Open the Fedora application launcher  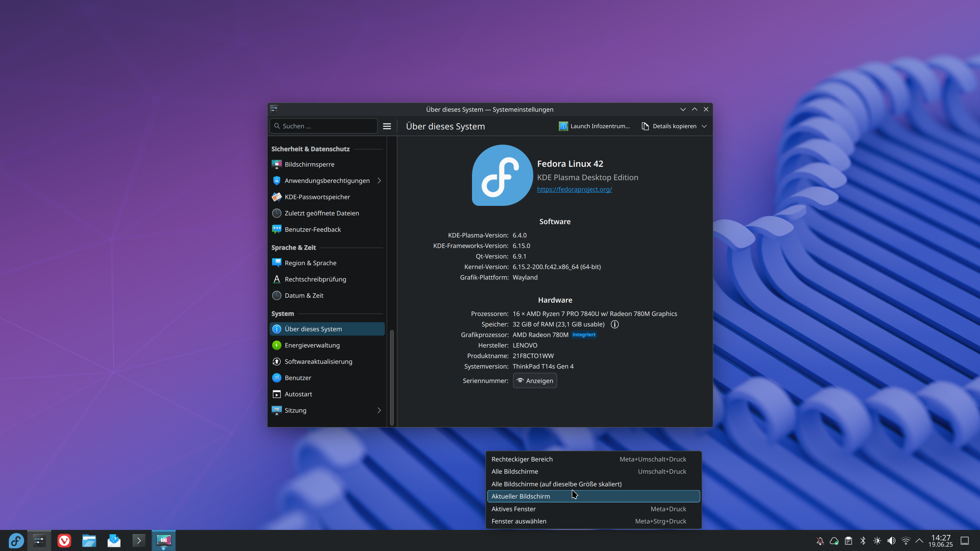pyautogui.click(x=16, y=541)
